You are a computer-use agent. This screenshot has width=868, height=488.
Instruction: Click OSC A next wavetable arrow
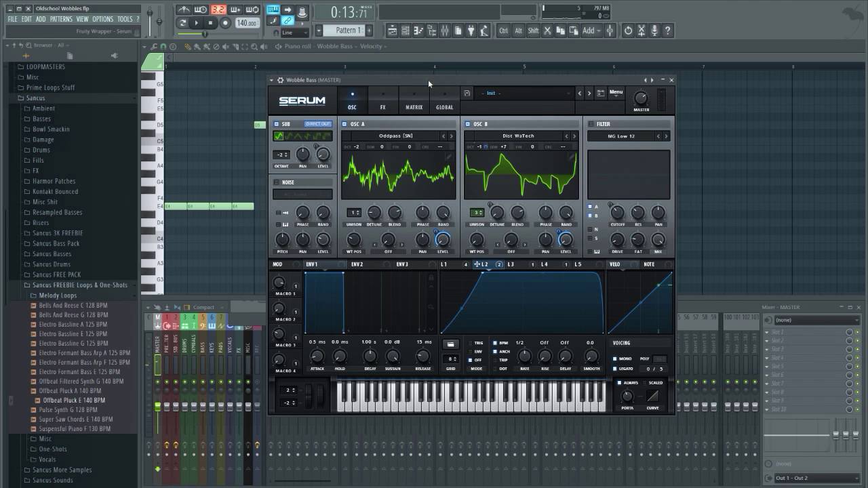click(x=452, y=136)
